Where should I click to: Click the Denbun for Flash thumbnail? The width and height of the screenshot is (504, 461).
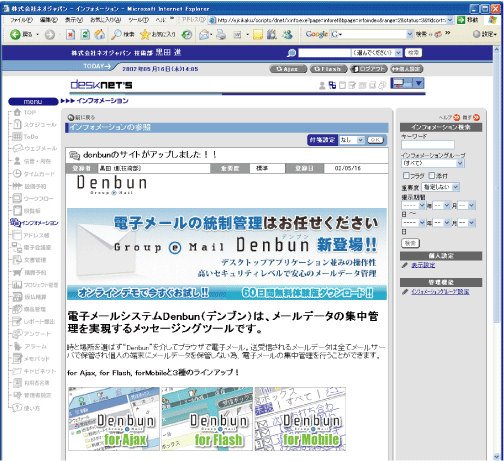207,419
